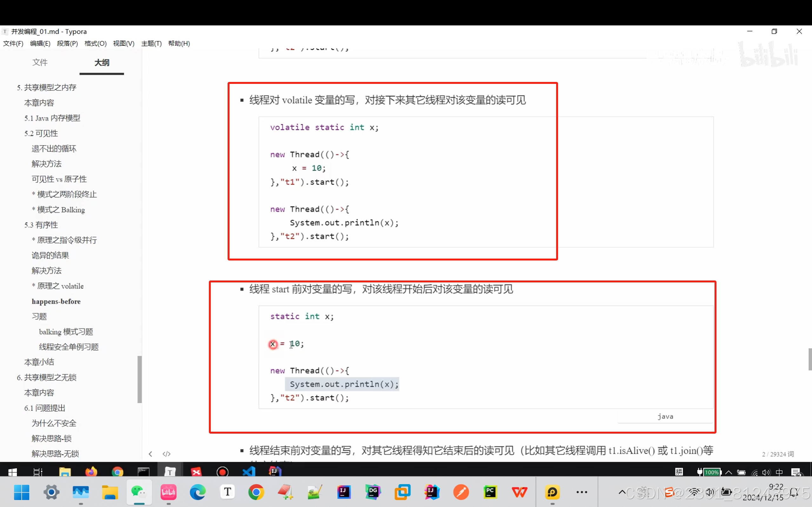Open Windows 11 Start menu icon

point(22,492)
